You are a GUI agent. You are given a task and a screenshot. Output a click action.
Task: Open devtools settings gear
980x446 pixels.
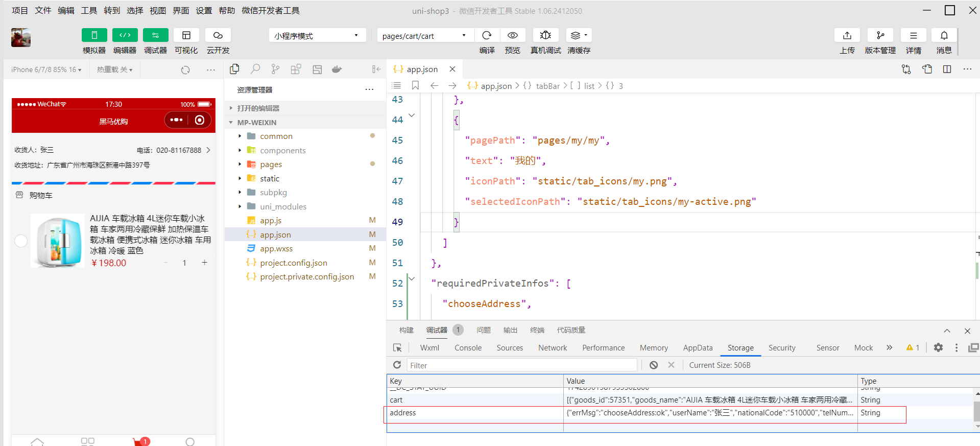[938, 347]
